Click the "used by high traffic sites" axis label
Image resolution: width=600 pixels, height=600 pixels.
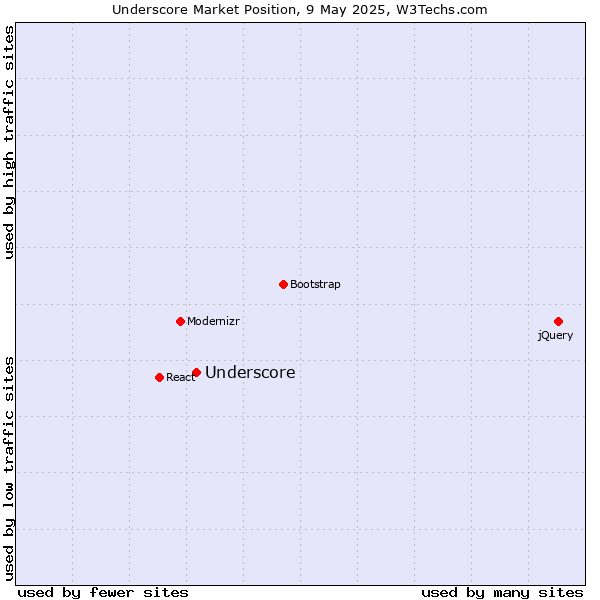point(9,142)
